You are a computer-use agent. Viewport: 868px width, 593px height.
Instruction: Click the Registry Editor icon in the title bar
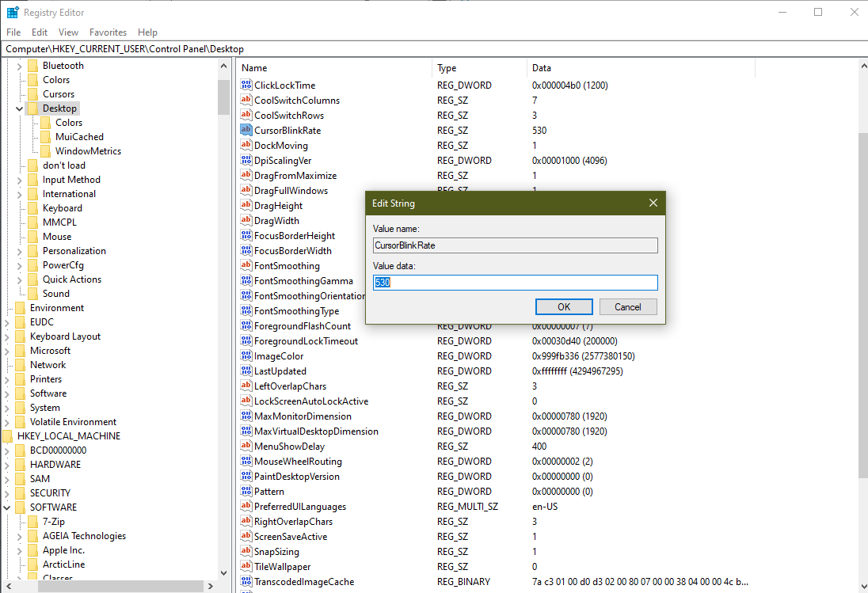[12, 12]
